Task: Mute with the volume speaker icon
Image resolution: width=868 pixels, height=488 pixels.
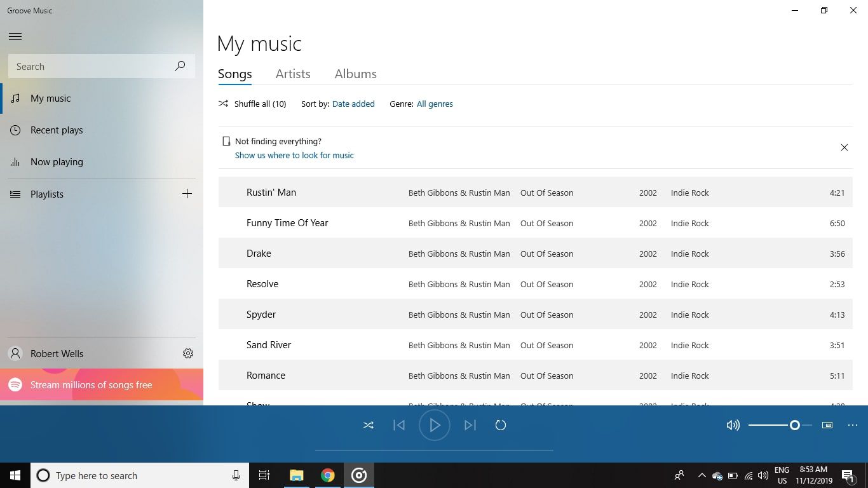Action: click(x=733, y=425)
